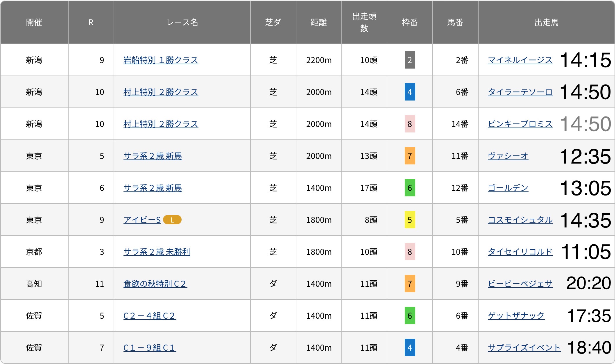Click horse link サプライズイベント
Image resolution: width=616 pixels, height=364 pixels.
click(524, 348)
